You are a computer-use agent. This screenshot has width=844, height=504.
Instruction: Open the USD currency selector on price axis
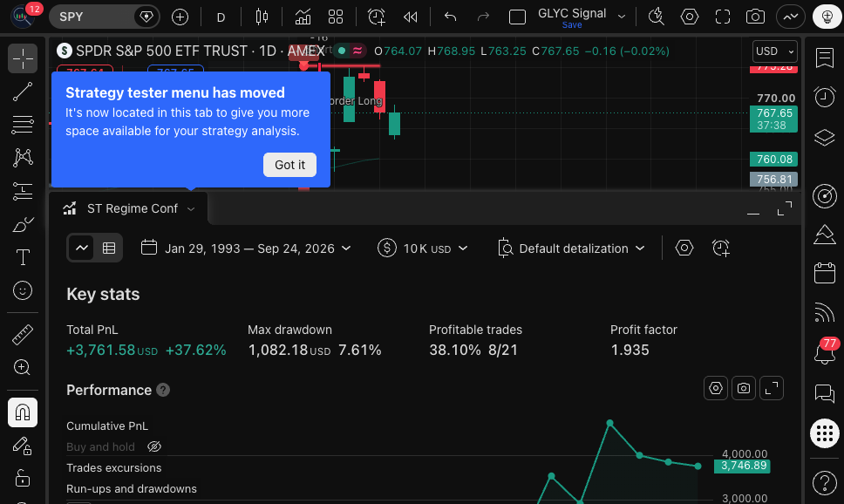[x=774, y=51]
